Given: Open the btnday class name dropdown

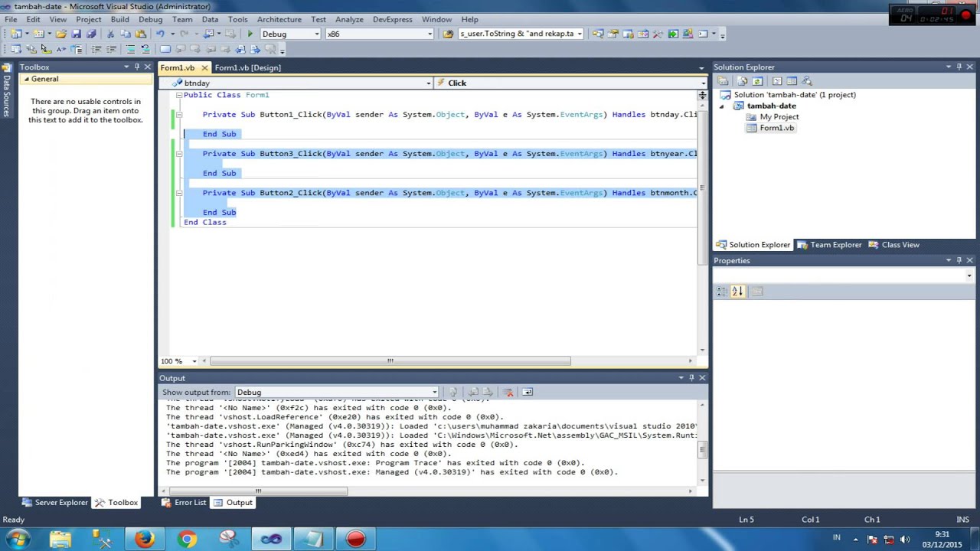Looking at the screenshot, I should click(x=429, y=83).
